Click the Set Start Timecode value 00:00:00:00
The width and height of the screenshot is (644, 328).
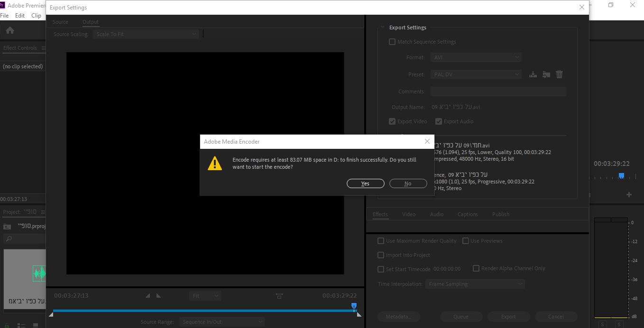tap(447, 269)
